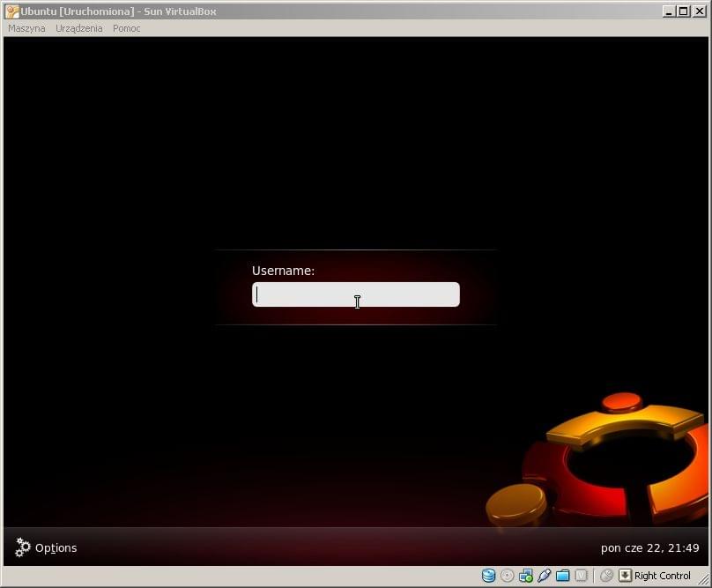Minimize the VirtualBox window
Screen dimensions: 712x588
point(669,11)
